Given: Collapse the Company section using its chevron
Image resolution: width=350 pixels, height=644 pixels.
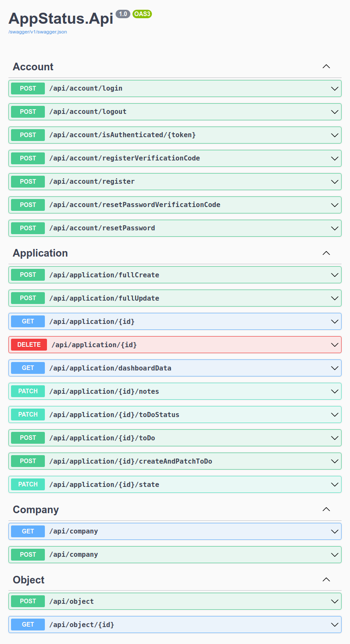Looking at the screenshot, I should coord(326,509).
